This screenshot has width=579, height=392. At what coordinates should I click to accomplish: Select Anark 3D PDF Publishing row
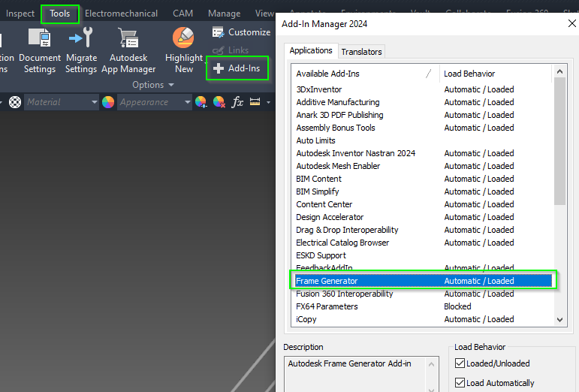(423, 115)
